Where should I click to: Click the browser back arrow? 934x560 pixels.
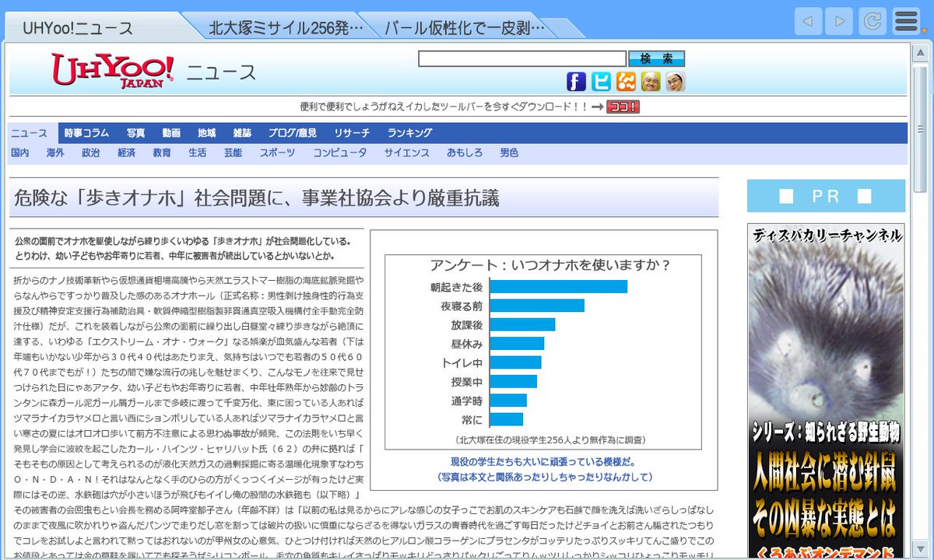click(x=808, y=21)
